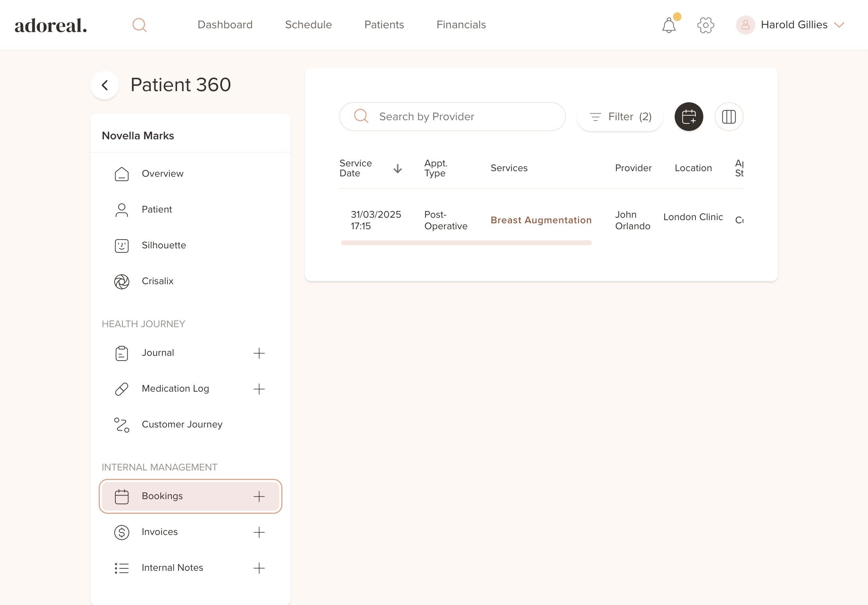This screenshot has height=605, width=868.
Task: Expand the Harold Gillies user menu chevron
Action: 839,25
